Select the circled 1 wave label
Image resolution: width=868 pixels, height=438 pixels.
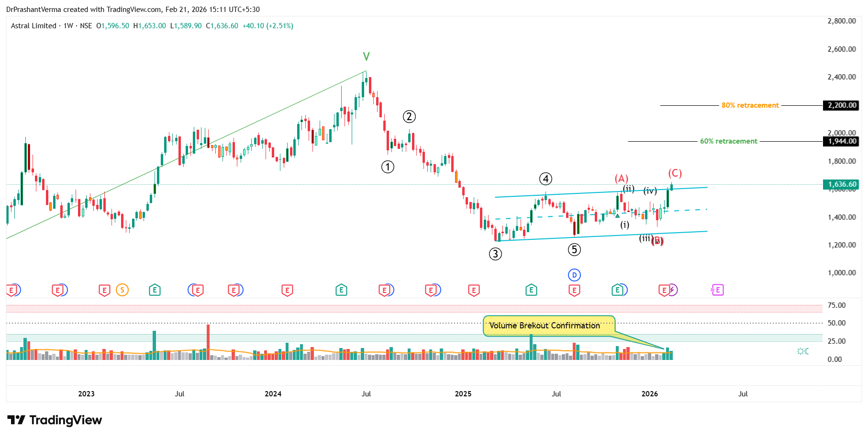(388, 167)
